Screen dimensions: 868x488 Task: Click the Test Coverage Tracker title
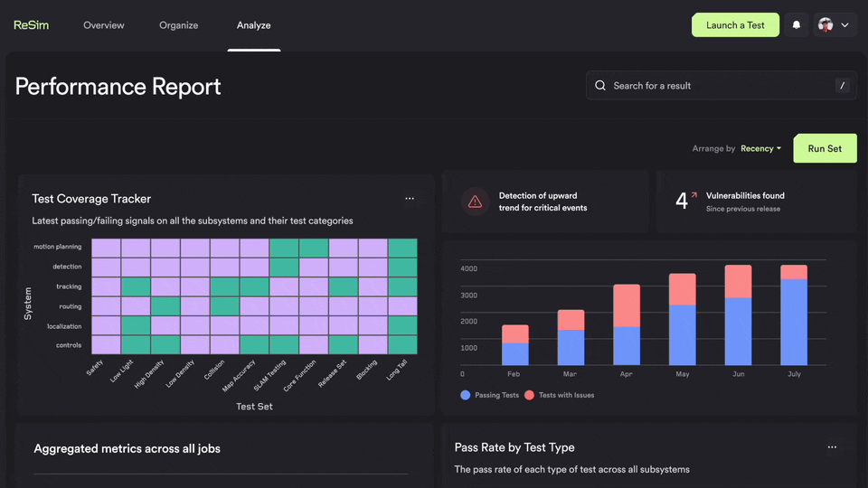coord(91,199)
